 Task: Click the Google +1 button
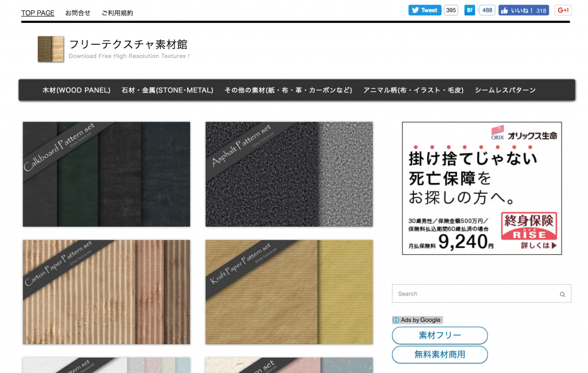click(x=563, y=10)
